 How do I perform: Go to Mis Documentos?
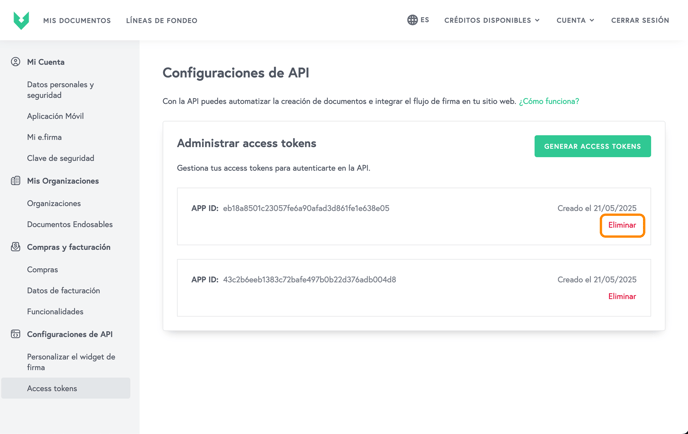[x=77, y=21]
